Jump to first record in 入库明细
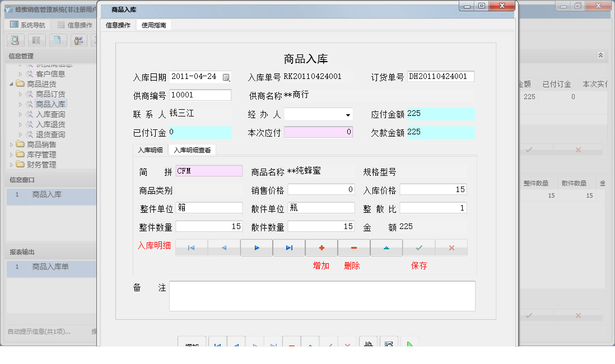The image size is (615, 364). click(x=191, y=247)
